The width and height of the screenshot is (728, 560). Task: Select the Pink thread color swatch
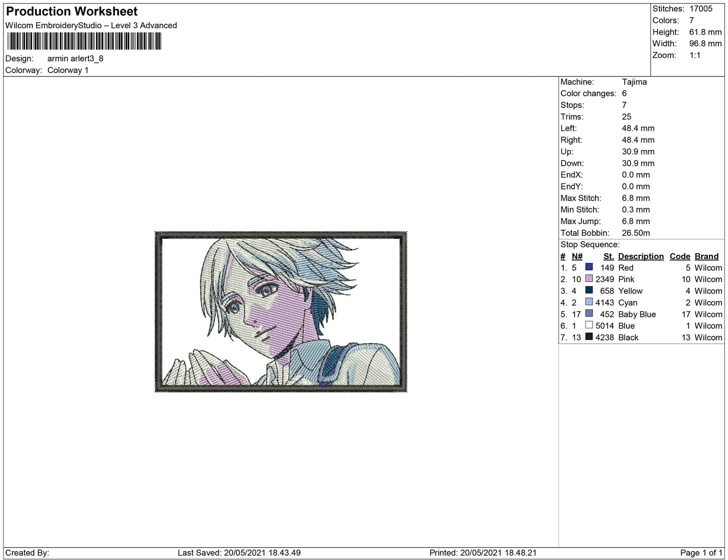(589, 278)
